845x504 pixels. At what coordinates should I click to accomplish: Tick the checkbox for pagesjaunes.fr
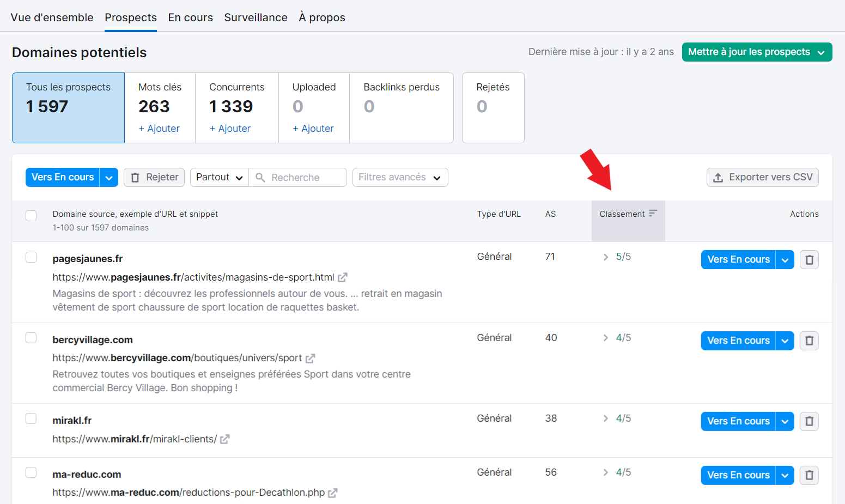31,258
